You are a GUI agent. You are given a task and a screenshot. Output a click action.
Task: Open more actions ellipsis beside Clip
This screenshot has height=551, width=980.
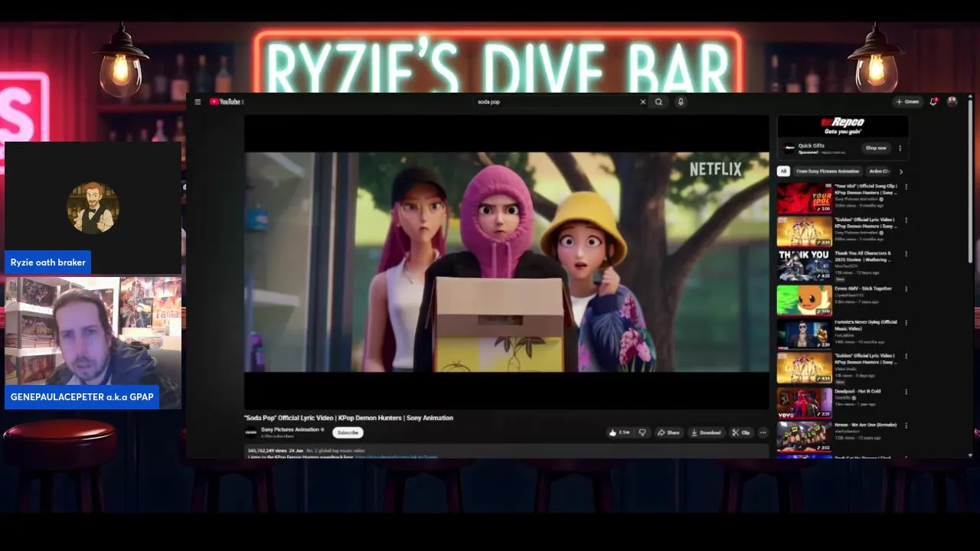click(x=763, y=432)
